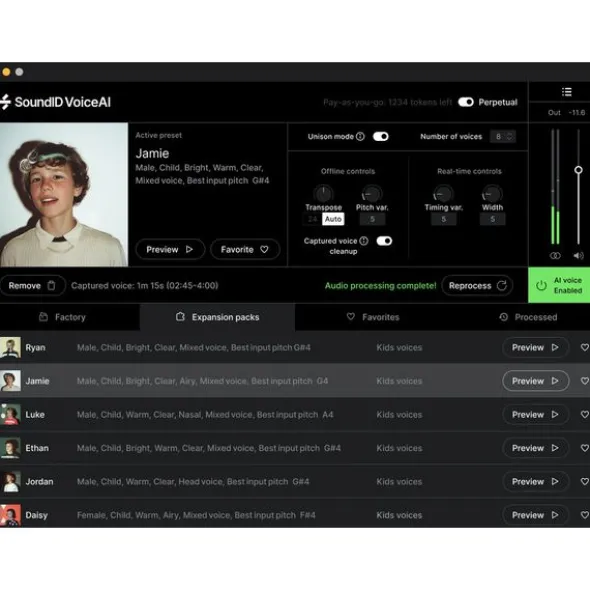Click Daisy's avatar thumbnail
Viewport: 590px width, 591px height.
10,515
